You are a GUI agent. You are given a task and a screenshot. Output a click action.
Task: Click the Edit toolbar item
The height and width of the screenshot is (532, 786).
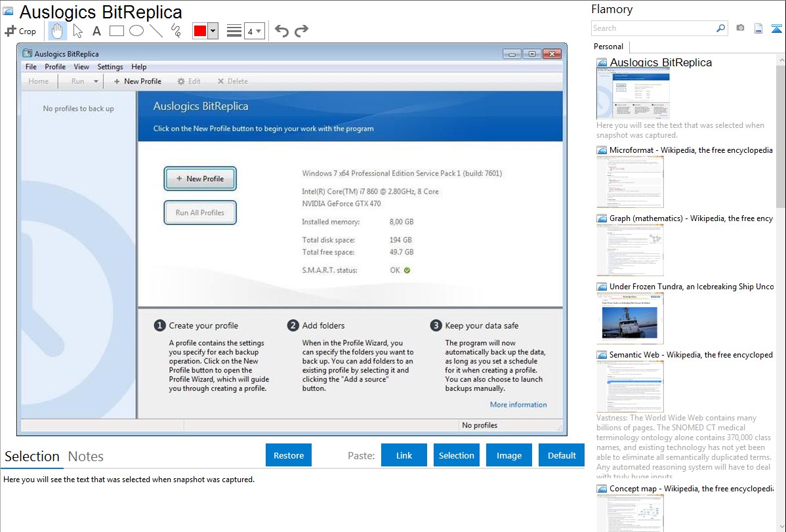[189, 81]
